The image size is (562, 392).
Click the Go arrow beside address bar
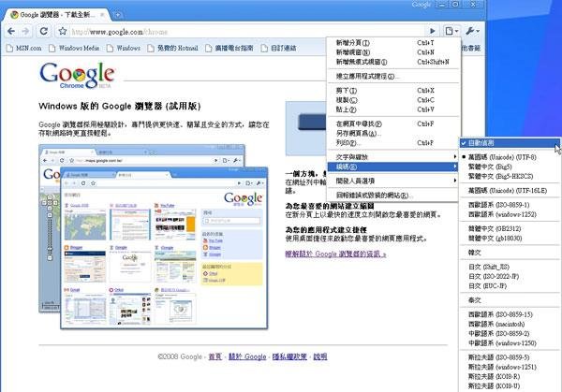click(x=433, y=31)
